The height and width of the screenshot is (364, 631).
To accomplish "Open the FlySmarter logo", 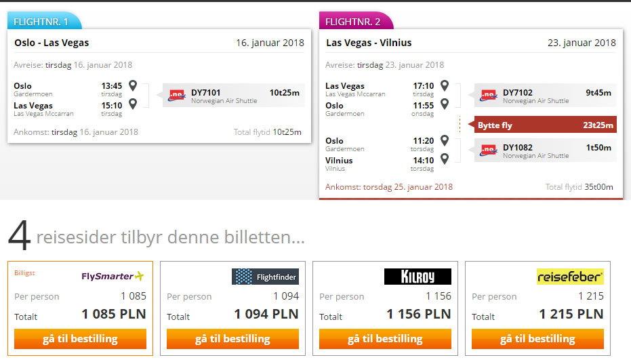I will click(x=113, y=277).
